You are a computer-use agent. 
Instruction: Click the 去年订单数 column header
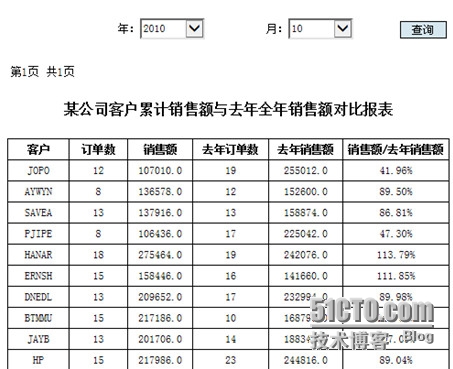(230, 149)
